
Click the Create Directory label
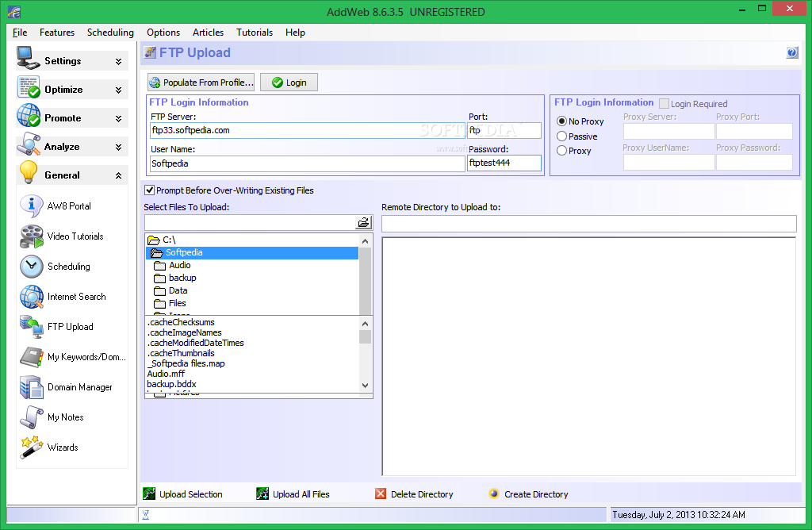pyautogui.click(x=536, y=494)
